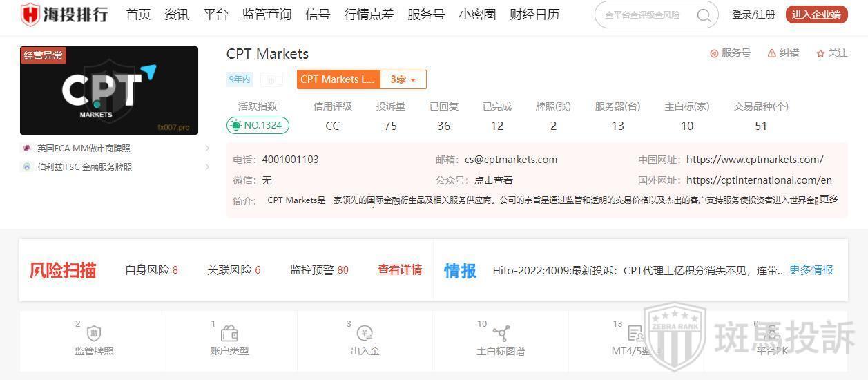The width and height of the screenshot is (868, 380).
Task: Open the 账户类型 wallet icon
Action: pyautogui.click(x=229, y=334)
